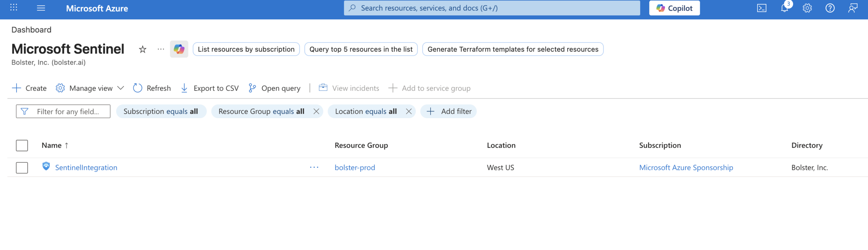Click the feedback person icon

852,8
